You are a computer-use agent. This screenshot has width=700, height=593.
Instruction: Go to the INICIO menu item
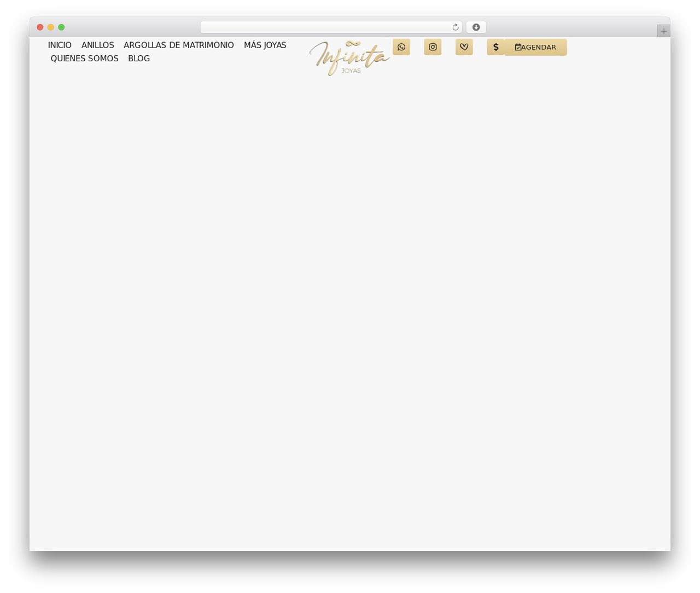60,45
